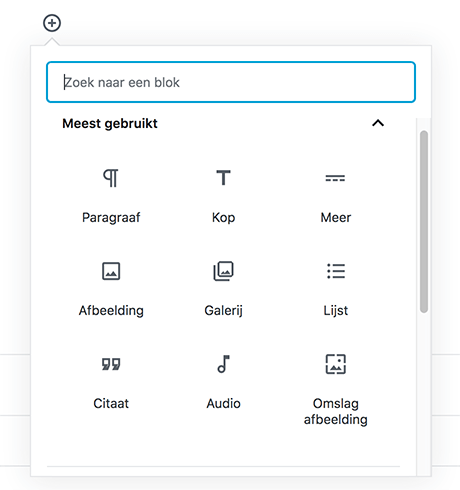This screenshot has width=460, height=490.
Task: Select the Paragraaf block icon
Action: 111,178
